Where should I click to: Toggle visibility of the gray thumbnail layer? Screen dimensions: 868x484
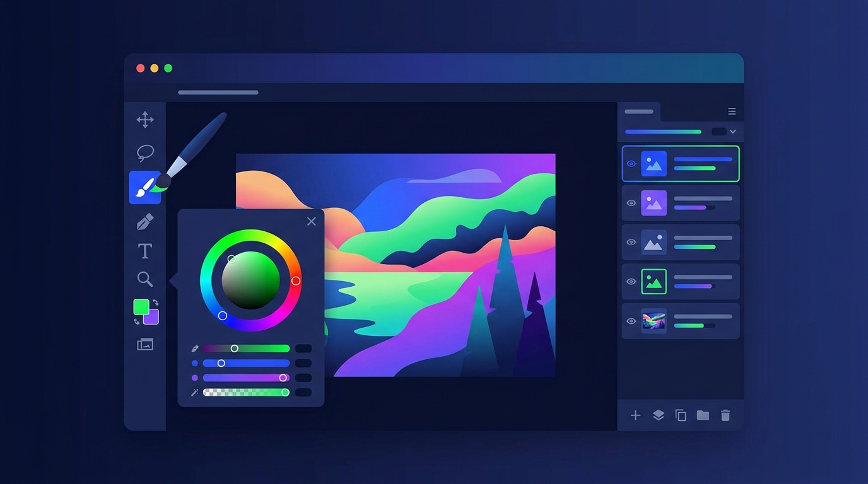coord(631,242)
